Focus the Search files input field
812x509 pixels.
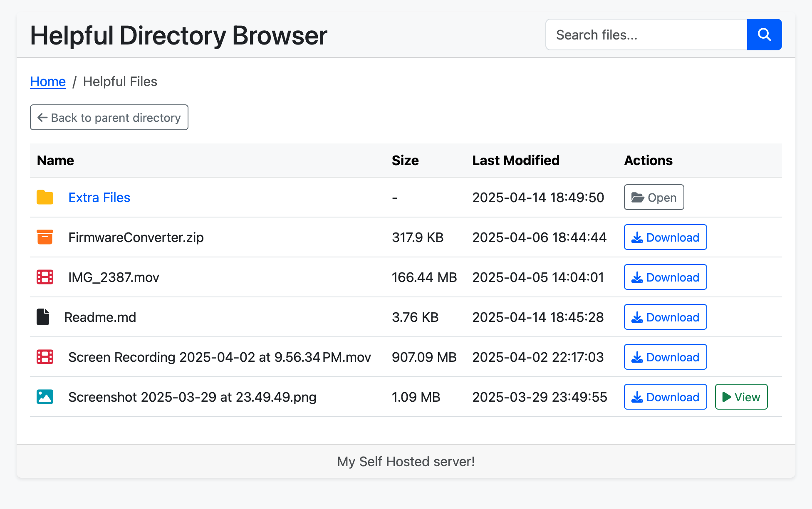pos(646,35)
